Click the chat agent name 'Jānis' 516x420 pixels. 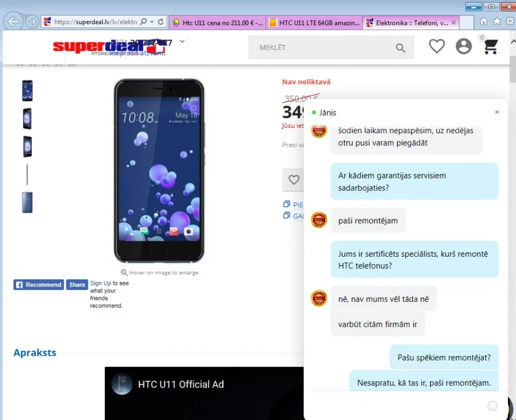327,113
